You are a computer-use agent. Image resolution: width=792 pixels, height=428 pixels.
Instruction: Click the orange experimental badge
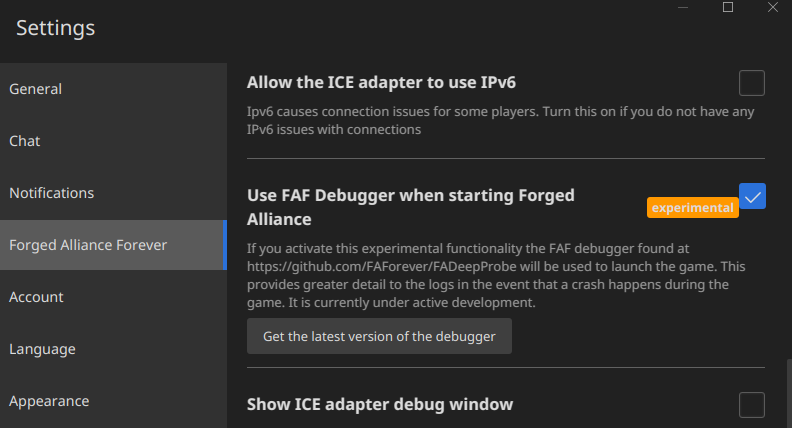point(692,208)
